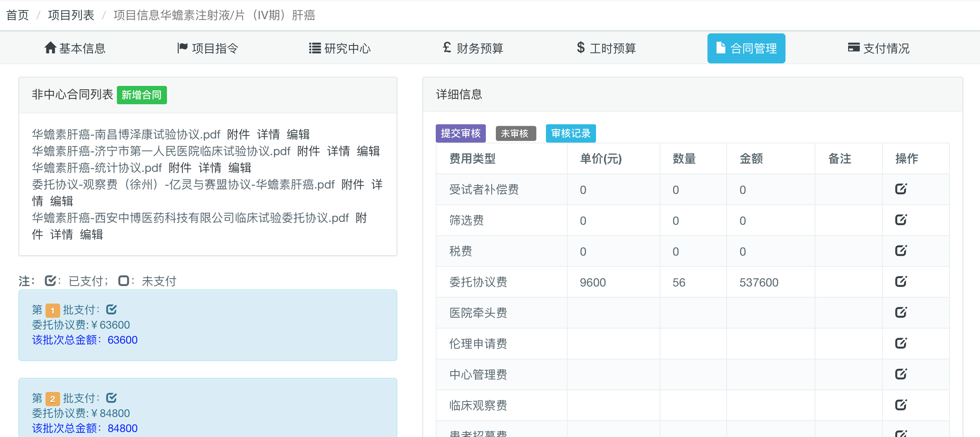The image size is (980, 437).
Task: Open the 支付情况 tab
Action: (879, 48)
